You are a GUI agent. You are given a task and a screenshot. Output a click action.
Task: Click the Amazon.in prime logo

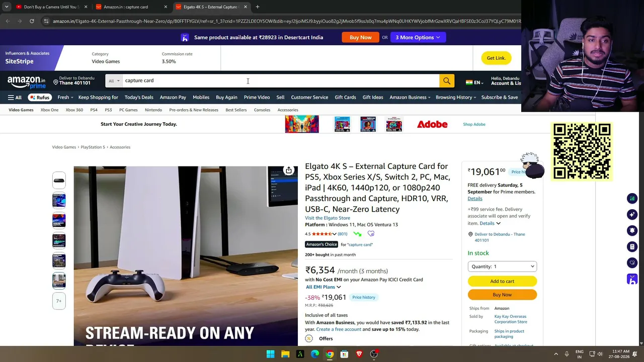click(26, 82)
